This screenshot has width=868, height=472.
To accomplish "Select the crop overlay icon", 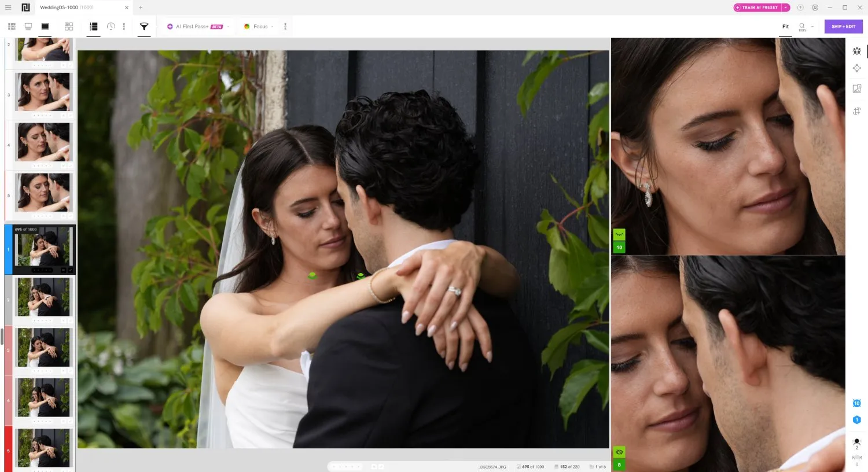I will pos(857,110).
